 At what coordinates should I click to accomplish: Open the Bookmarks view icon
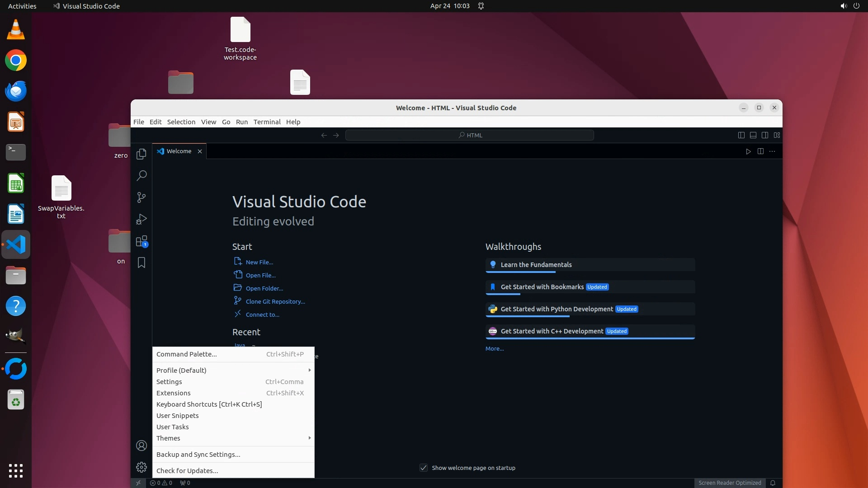click(x=142, y=263)
